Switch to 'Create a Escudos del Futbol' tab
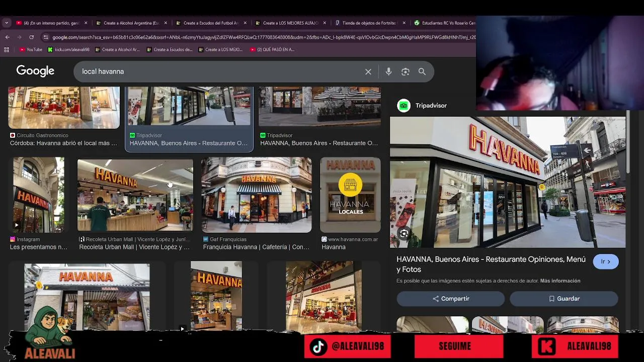This screenshot has height=362, width=644. tap(207, 23)
